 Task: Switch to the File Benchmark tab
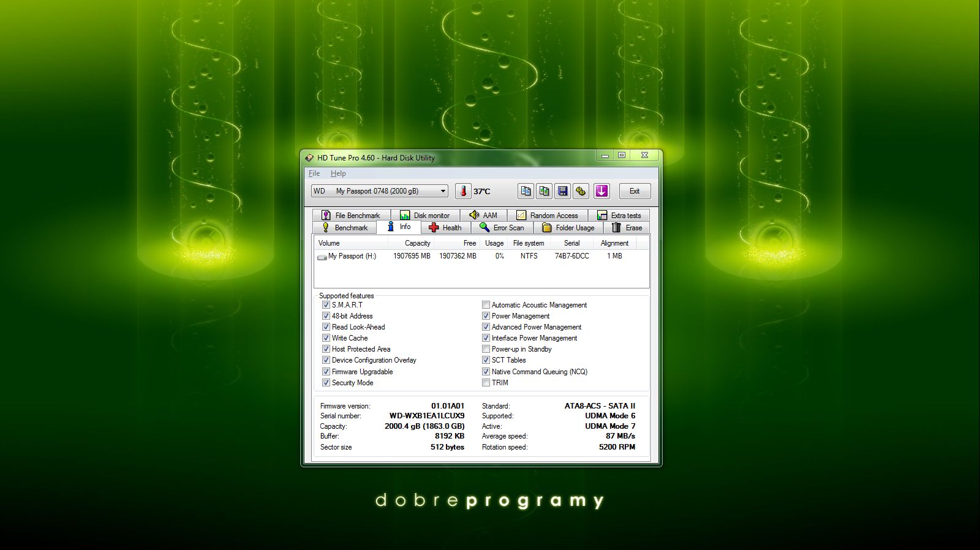[x=352, y=215]
